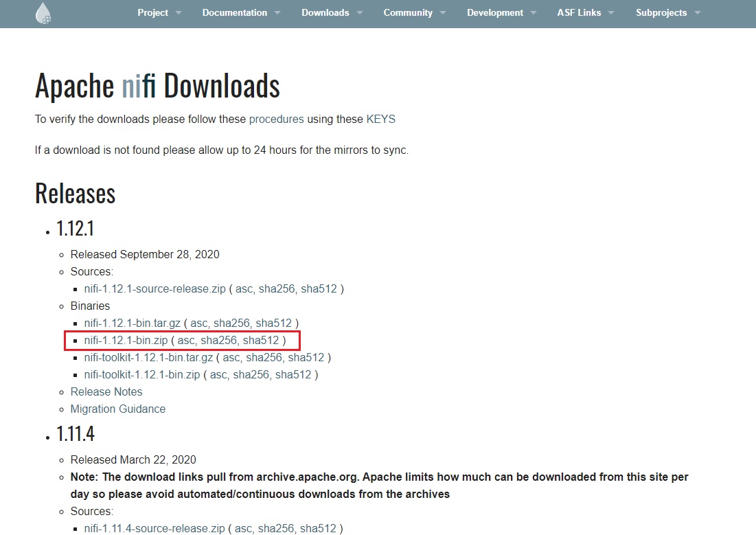Expand the Subprojects dropdown arrow

[x=697, y=13]
